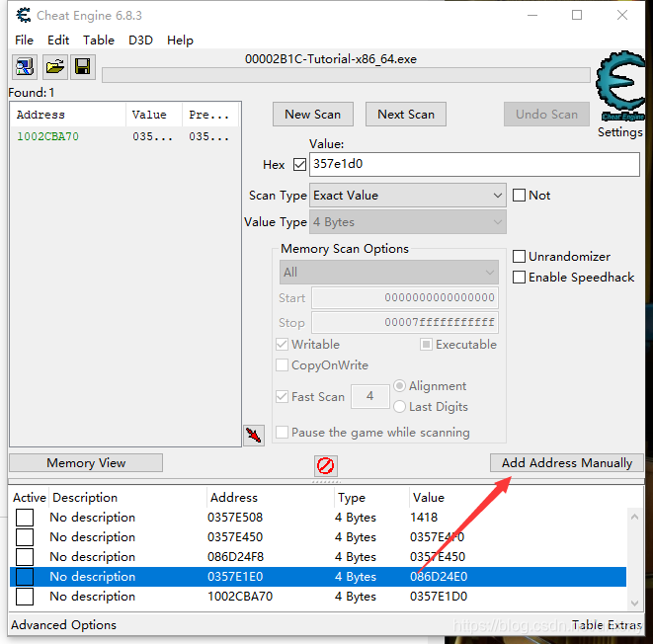Image resolution: width=653 pixels, height=644 pixels.
Task: Open the Table menu
Action: click(x=98, y=40)
